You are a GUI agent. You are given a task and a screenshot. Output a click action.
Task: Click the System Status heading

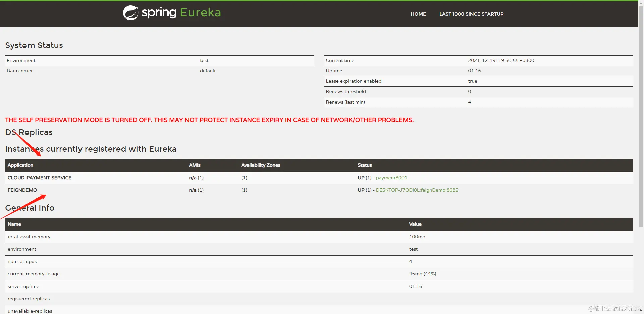point(34,45)
